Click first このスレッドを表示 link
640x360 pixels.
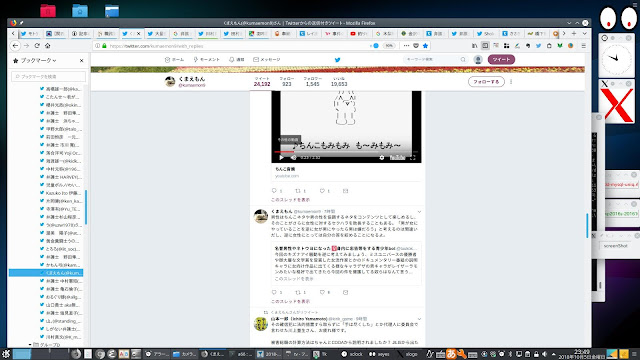click(290, 200)
